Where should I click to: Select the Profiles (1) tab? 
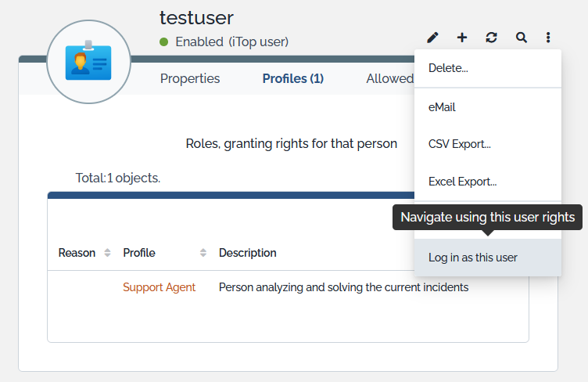[292, 78]
